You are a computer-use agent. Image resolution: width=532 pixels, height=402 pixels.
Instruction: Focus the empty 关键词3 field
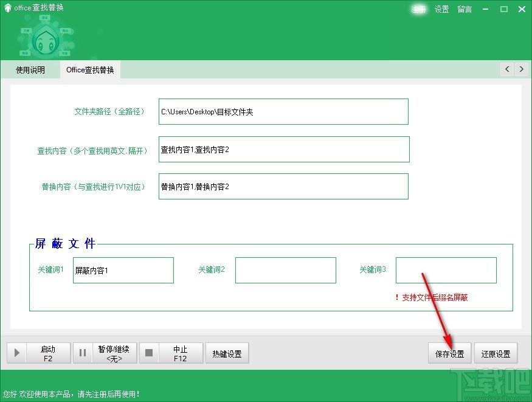pyautogui.click(x=446, y=271)
